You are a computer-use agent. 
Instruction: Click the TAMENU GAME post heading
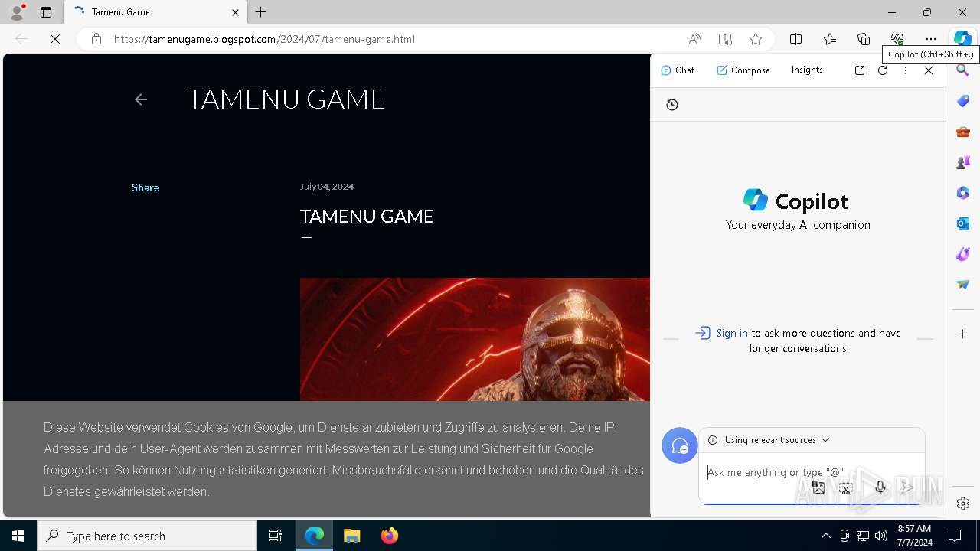tap(367, 217)
